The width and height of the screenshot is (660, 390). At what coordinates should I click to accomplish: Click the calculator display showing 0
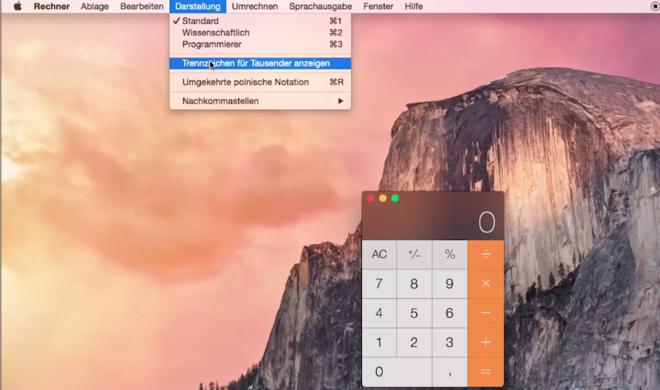click(433, 222)
